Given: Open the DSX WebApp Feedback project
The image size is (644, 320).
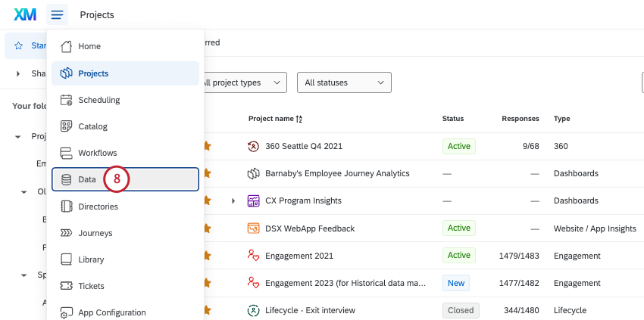Looking at the screenshot, I should coord(309,228).
